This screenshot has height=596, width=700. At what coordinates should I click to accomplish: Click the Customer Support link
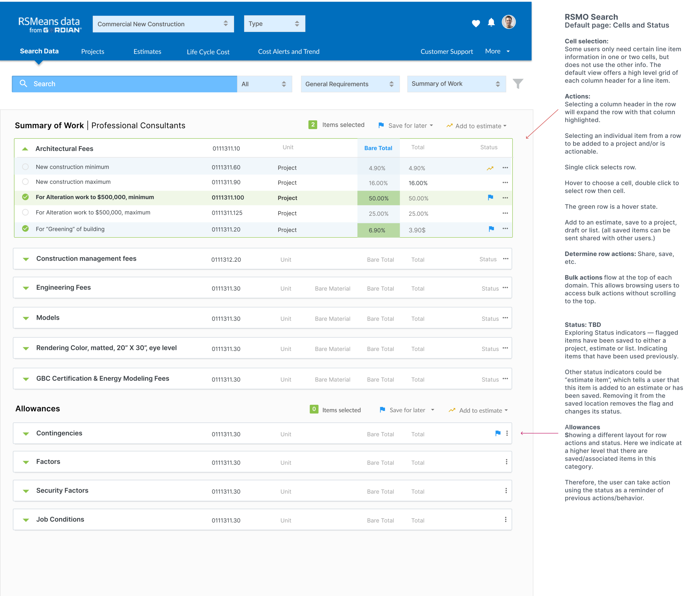pos(447,52)
